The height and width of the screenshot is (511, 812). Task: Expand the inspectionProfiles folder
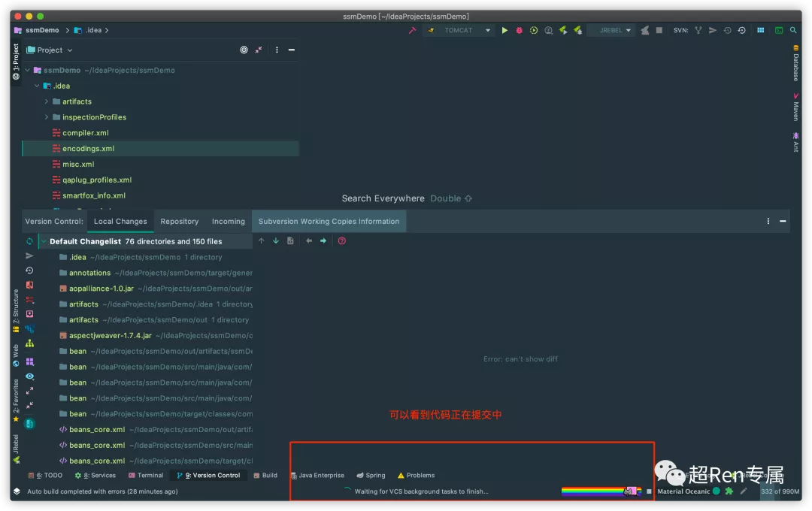46,117
